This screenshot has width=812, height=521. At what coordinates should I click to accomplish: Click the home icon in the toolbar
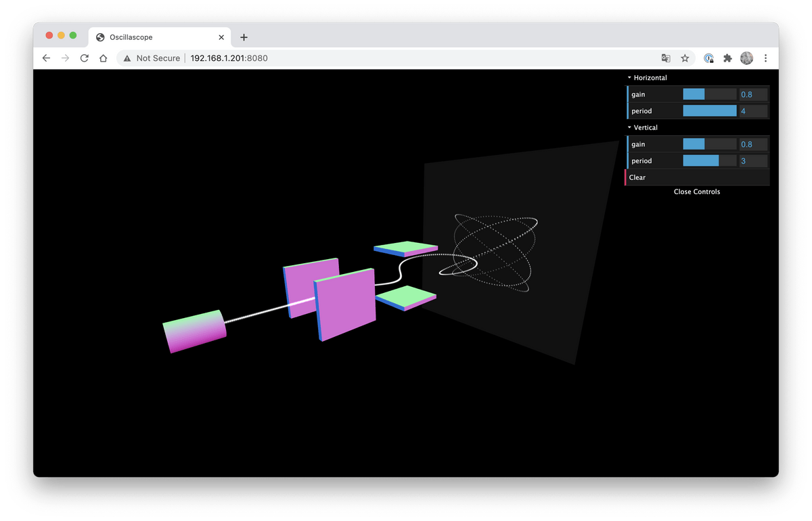[x=103, y=58]
